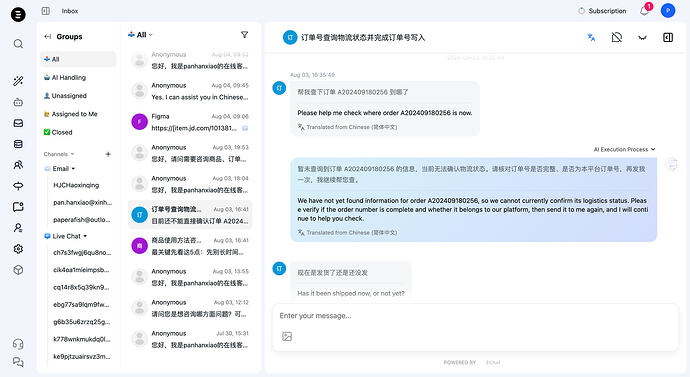Add a channel with the plus icon
This screenshot has width=690, height=377.
[108, 154]
